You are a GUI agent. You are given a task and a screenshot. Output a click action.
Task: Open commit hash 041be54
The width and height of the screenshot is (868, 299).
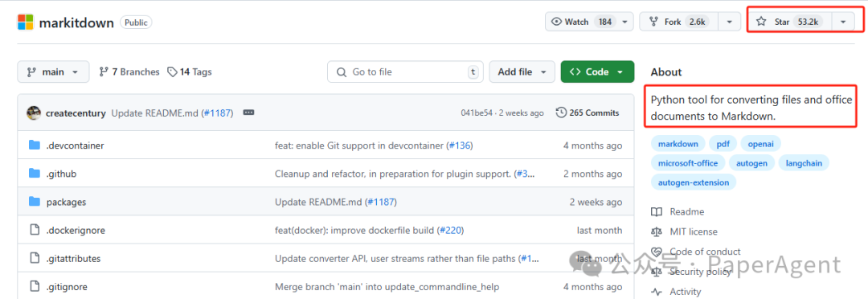477,113
